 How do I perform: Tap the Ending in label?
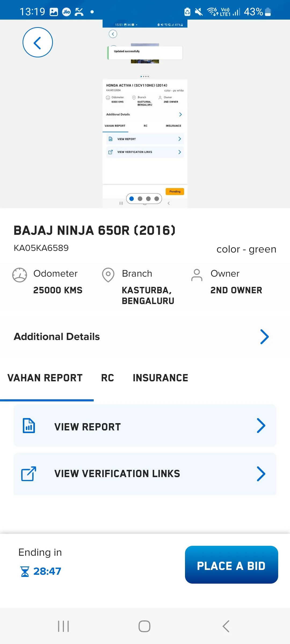pos(40,552)
